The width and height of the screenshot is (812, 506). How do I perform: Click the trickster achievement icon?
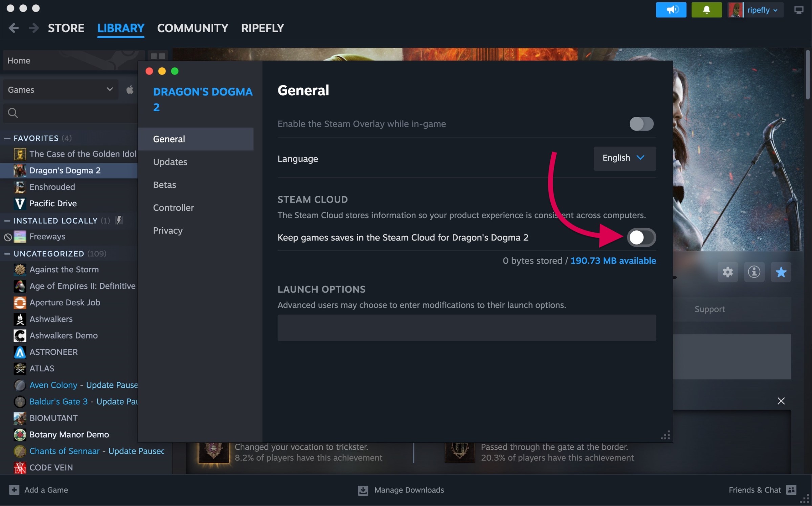coord(213,452)
